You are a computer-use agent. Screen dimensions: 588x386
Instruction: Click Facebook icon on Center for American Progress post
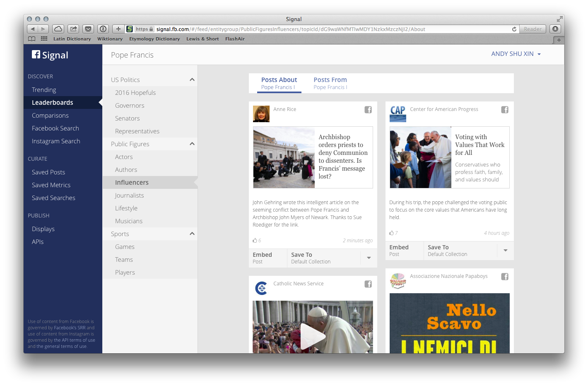[505, 110]
